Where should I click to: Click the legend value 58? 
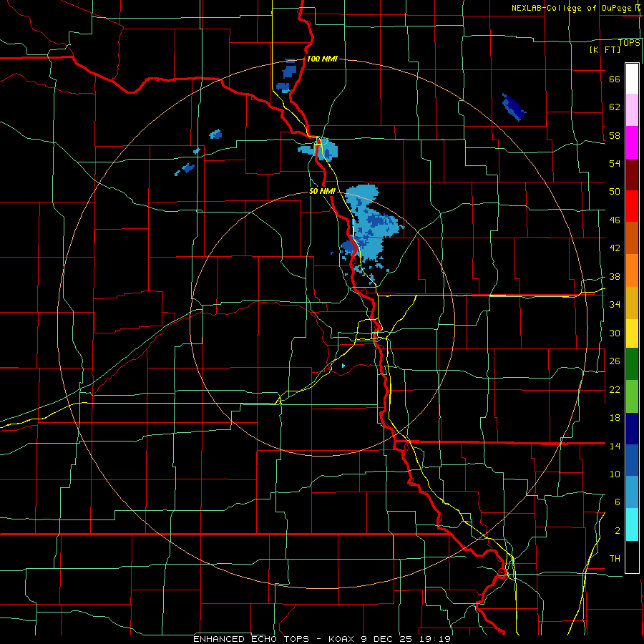click(x=615, y=135)
